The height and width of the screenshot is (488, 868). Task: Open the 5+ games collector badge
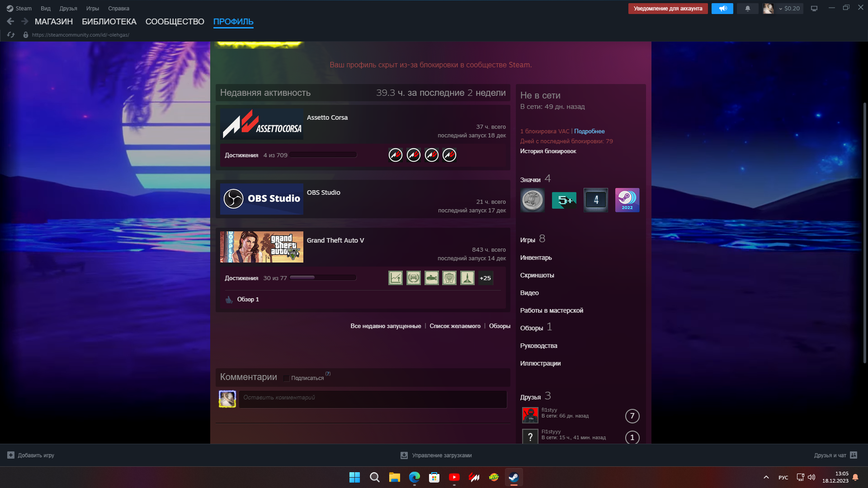(x=564, y=200)
